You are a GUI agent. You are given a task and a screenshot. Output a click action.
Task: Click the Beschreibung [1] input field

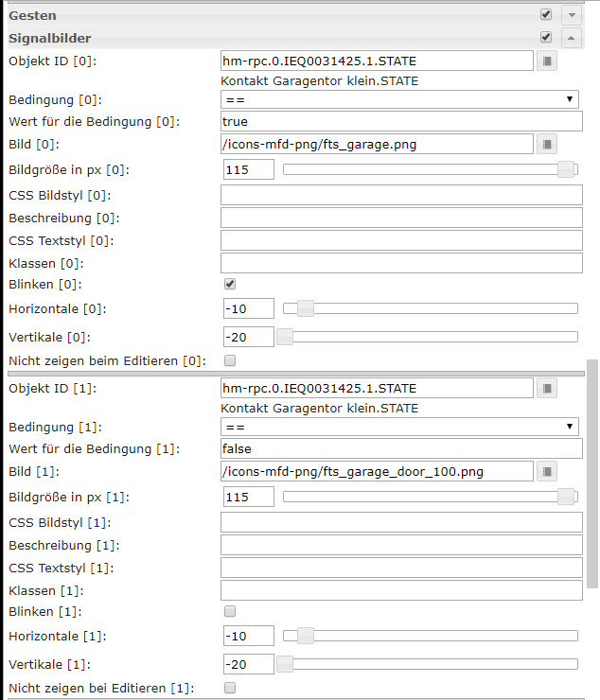point(400,545)
